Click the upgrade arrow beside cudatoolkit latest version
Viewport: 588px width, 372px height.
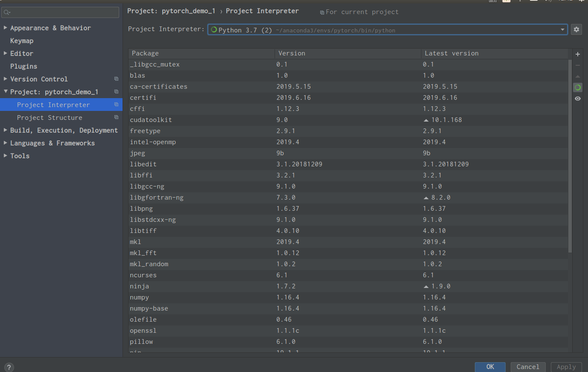click(426, 119)
